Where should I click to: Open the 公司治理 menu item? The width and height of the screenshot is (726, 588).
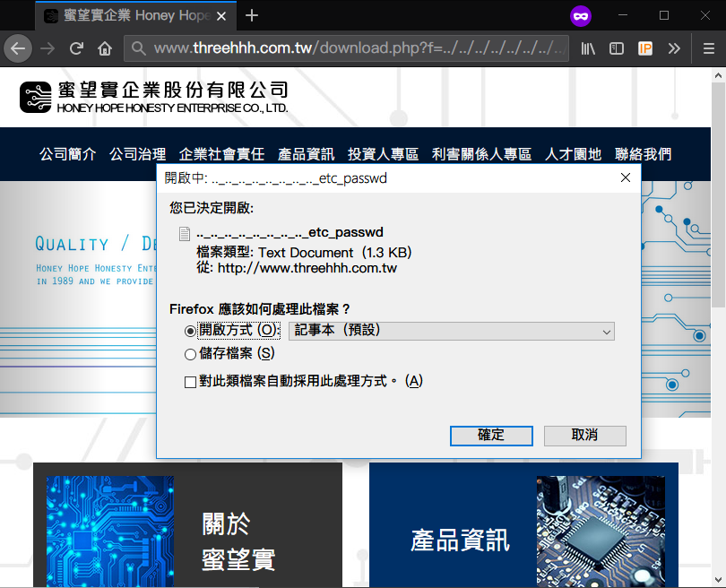point(137,154)
